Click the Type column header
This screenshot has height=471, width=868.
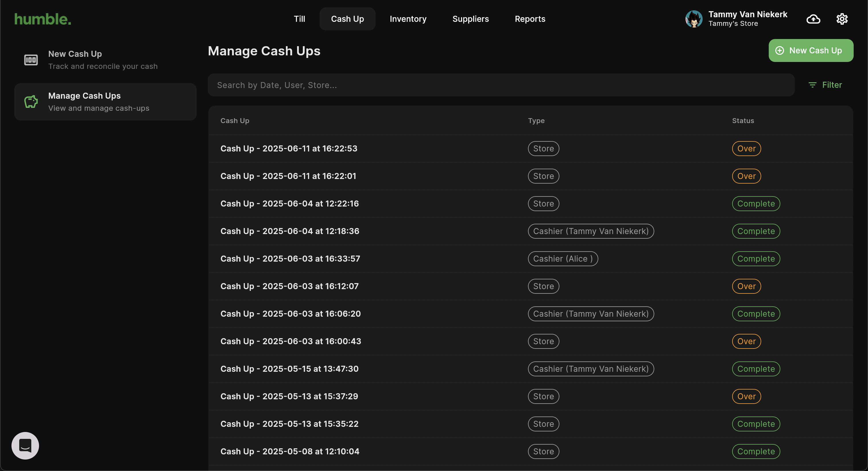pos(536,120)
